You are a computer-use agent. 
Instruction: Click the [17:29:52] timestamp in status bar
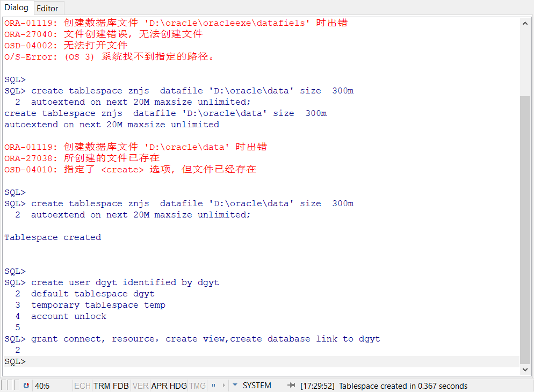click(x=317, y=386)
